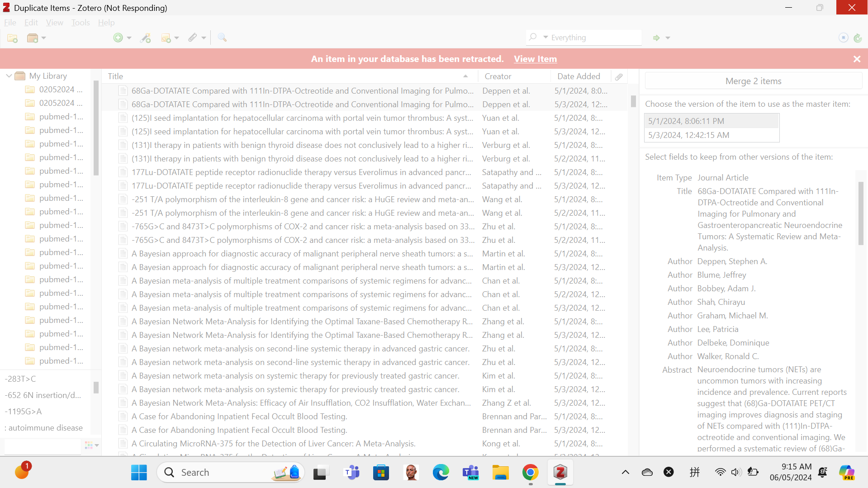
Task: Select first Fecal Occult Blood Testing item
Action: pos(365,417)
